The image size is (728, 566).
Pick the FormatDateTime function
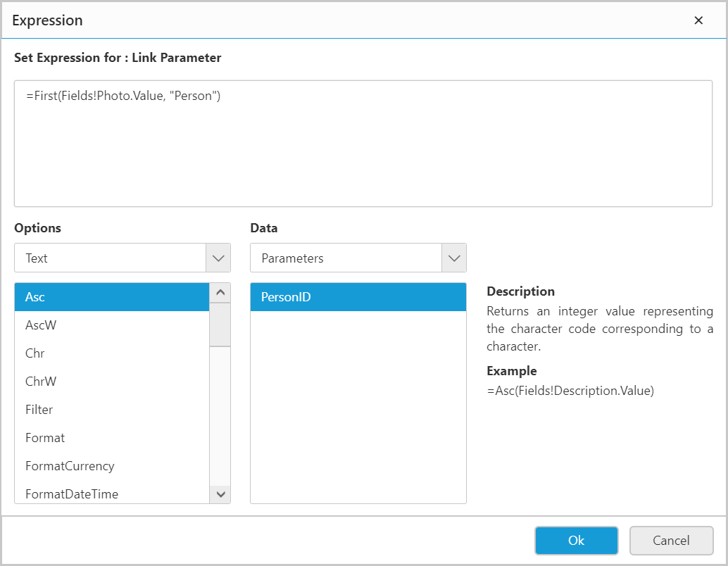[112, 493]
